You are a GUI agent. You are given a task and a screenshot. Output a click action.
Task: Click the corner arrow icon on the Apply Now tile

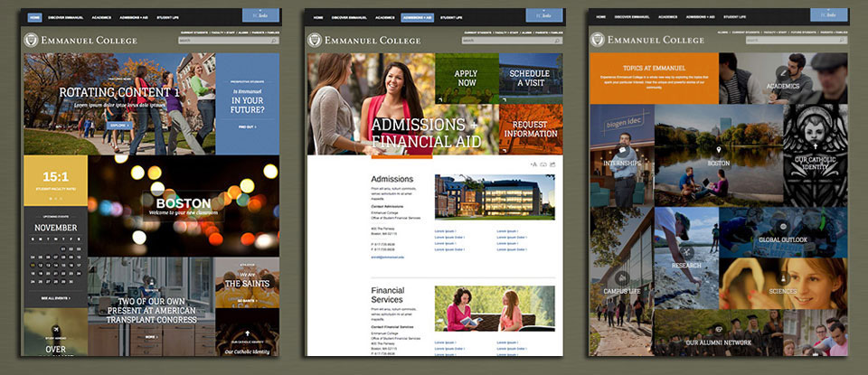coord(440,99)
